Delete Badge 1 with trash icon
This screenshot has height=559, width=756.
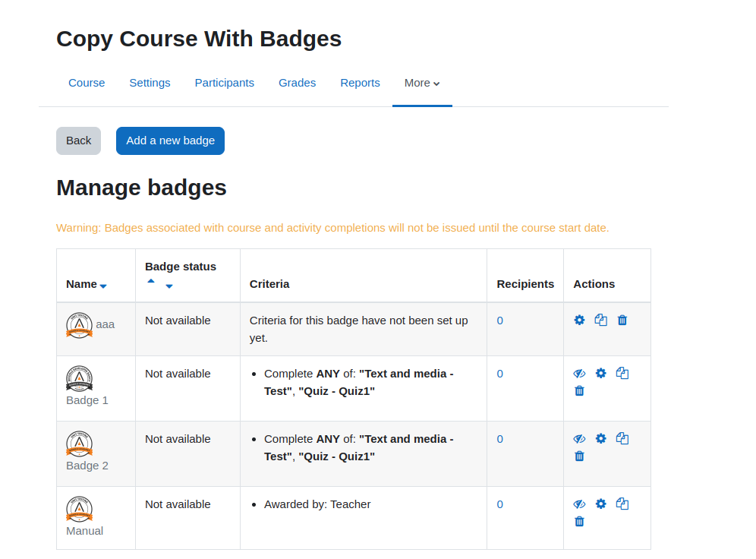click(x=580, y=390)
